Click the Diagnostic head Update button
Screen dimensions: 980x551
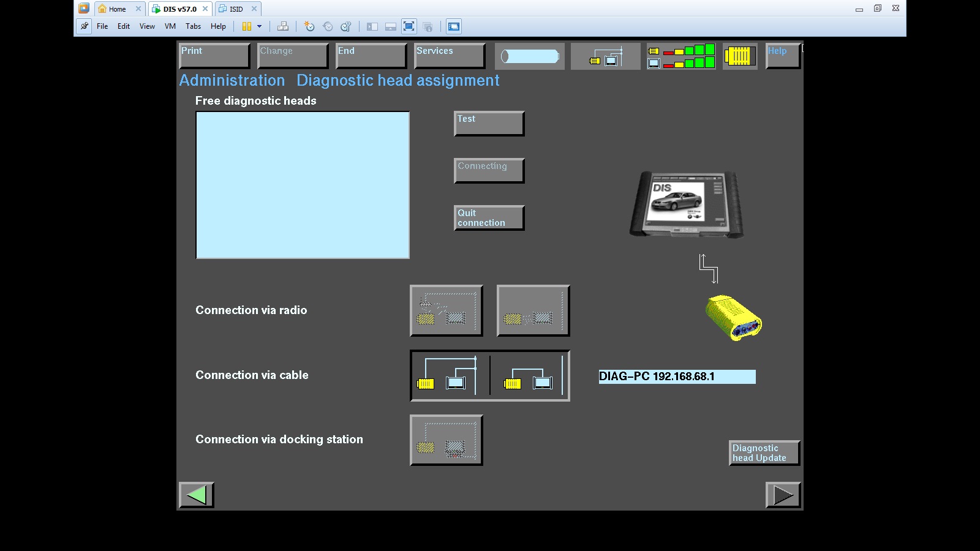pyautogui.click(x=764, y=453)
